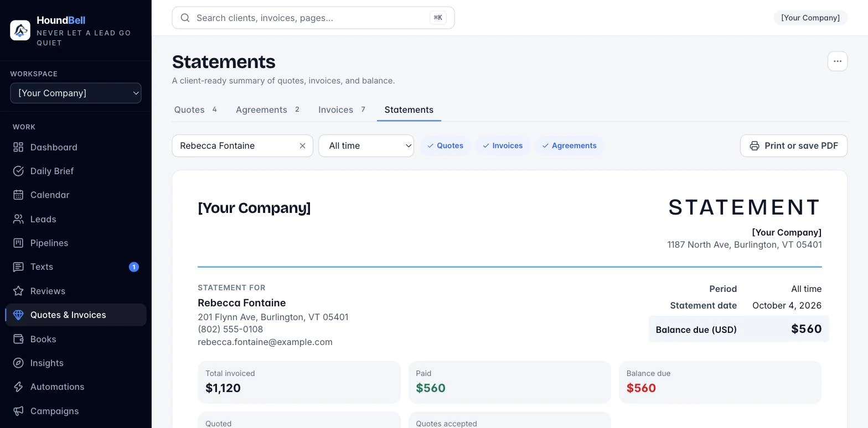868x428 pixels.
Task: Toggle the Agreements filter chip
Action: 569,145
